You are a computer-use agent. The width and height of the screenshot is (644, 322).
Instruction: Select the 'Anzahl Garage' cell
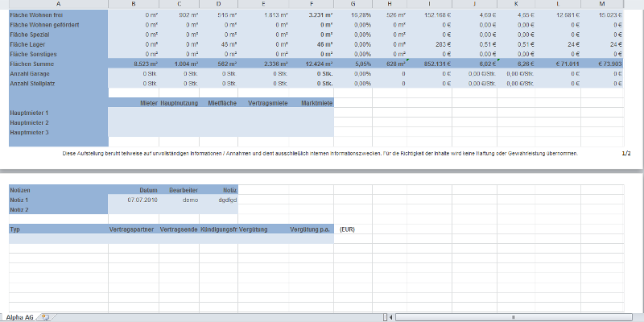tap(58, 73)
